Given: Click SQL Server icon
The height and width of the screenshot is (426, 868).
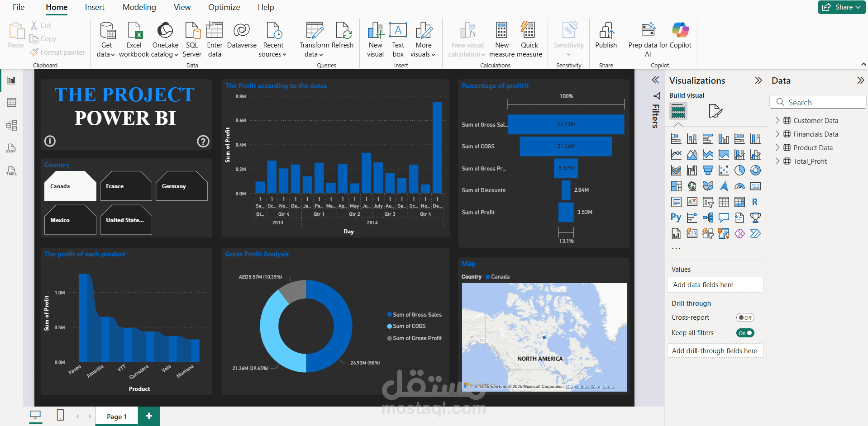Looking at the screenshot, I should pyautogui.click(x=192, y=30).
